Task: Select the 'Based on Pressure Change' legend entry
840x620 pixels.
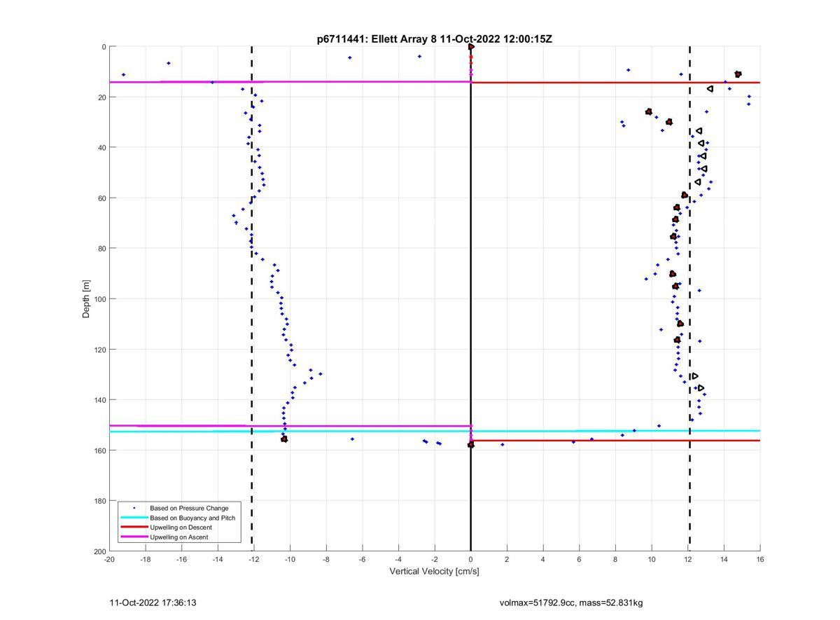Action: click(189, 508)
